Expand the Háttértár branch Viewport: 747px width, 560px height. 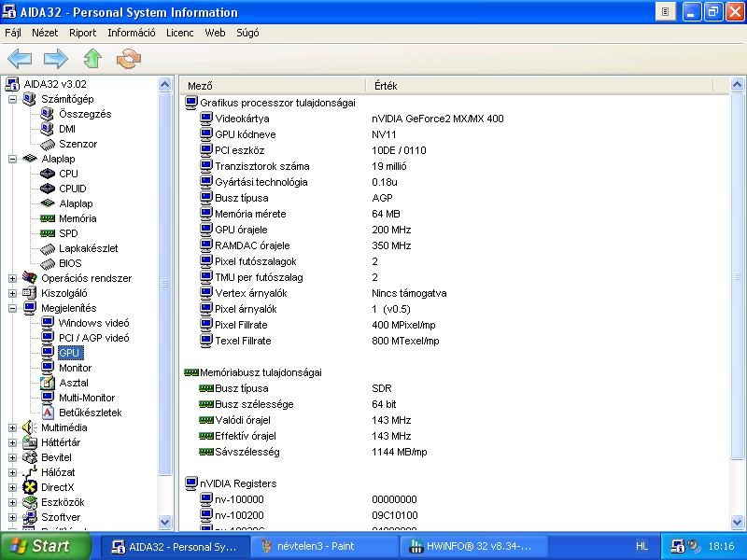click(13, 442)
